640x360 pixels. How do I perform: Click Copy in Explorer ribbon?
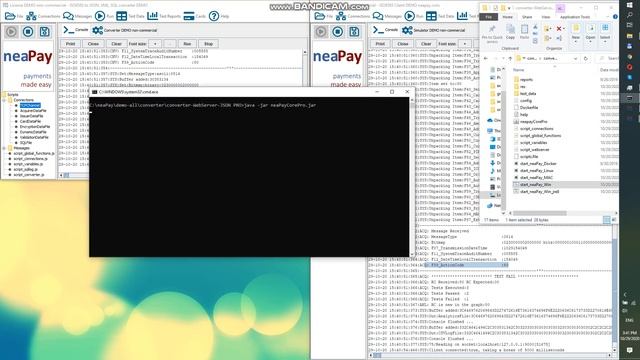[510, 32]
